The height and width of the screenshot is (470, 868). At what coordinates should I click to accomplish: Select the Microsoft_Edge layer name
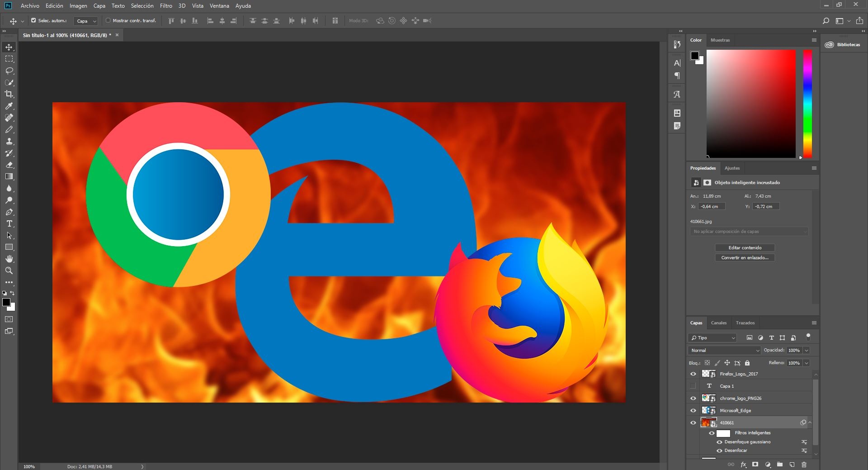pyautogui.click(x=736, y=410)
